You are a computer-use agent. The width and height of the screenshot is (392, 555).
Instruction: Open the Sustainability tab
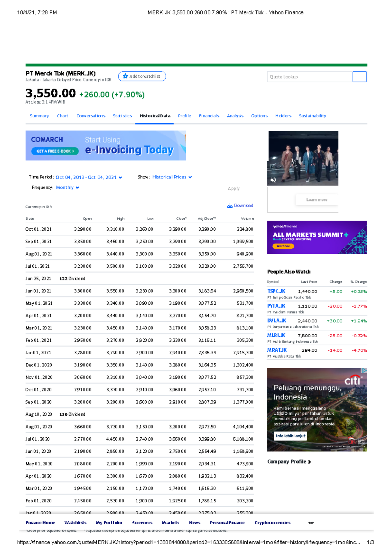tap(313, 116)
